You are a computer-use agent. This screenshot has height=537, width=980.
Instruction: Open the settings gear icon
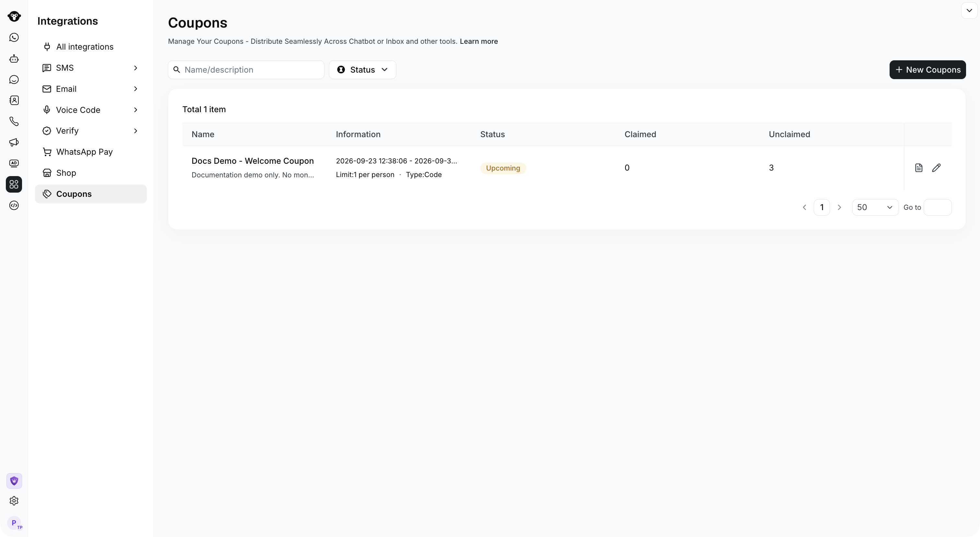point(14,501)
